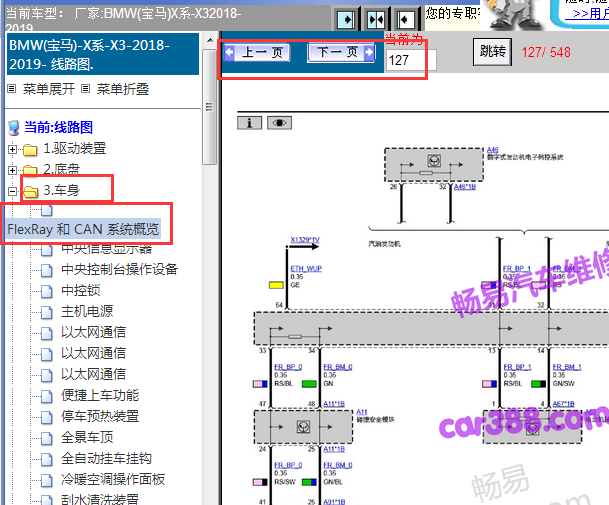Toggle the eye view button above diagram
The height and width of the screenshot is (505, 609).
pyautogui.click(x=279, y=123)
